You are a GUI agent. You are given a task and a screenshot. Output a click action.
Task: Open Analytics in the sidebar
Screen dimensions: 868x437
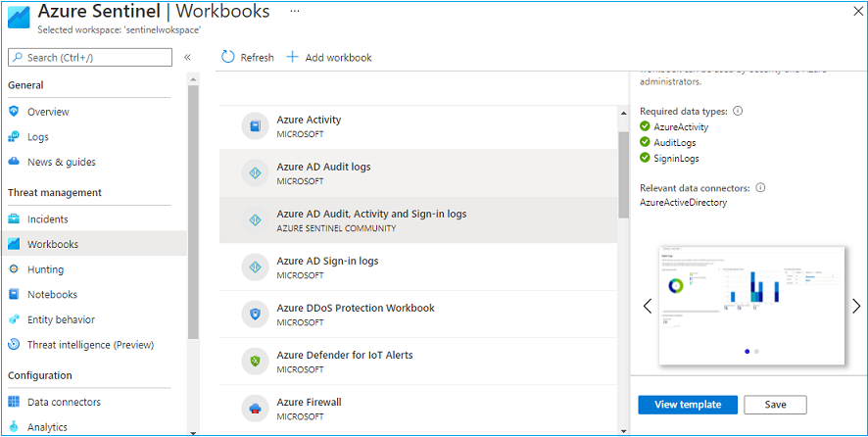coord(47,427)
